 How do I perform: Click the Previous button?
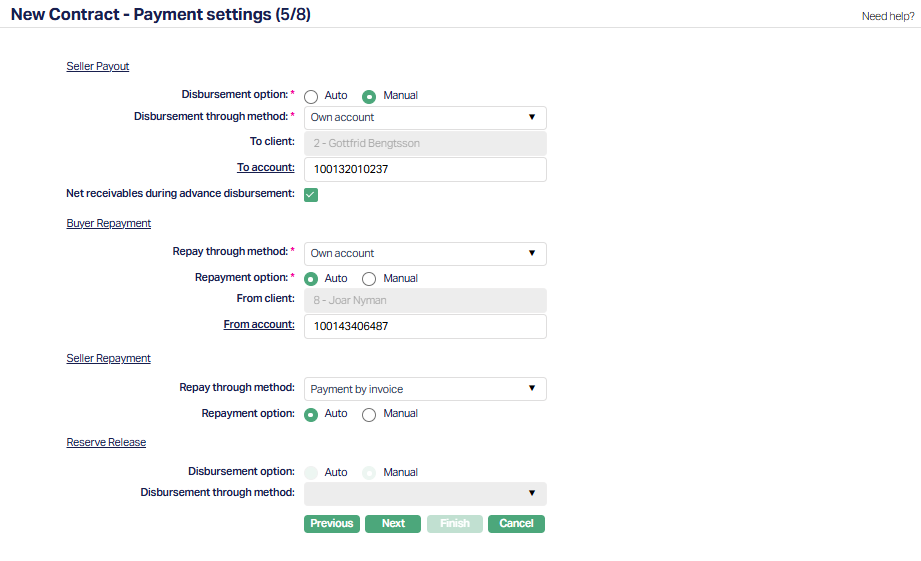(331, 523)
